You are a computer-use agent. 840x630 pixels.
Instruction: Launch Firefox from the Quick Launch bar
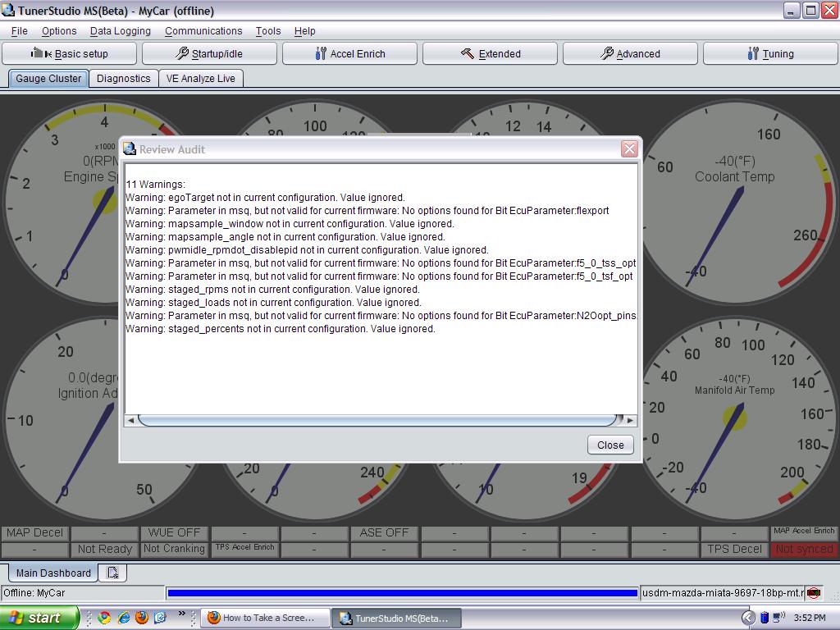pyautogui.click(x=142, y=618)
